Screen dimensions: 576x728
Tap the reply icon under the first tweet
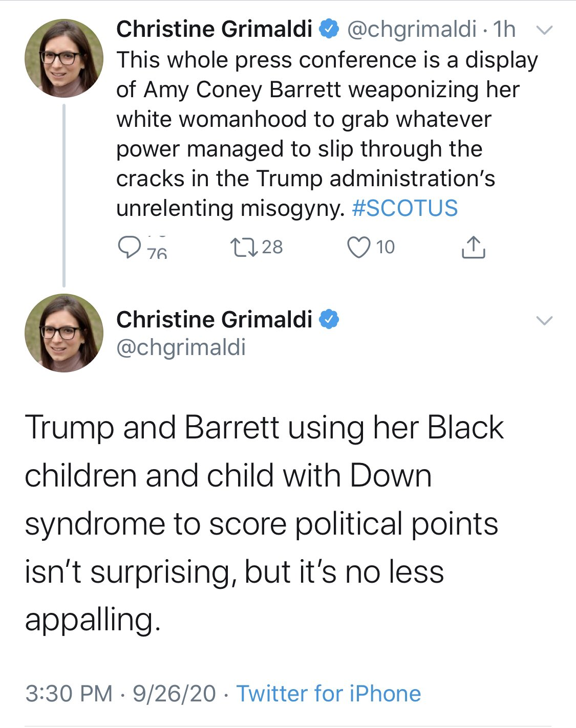[129, 248]
